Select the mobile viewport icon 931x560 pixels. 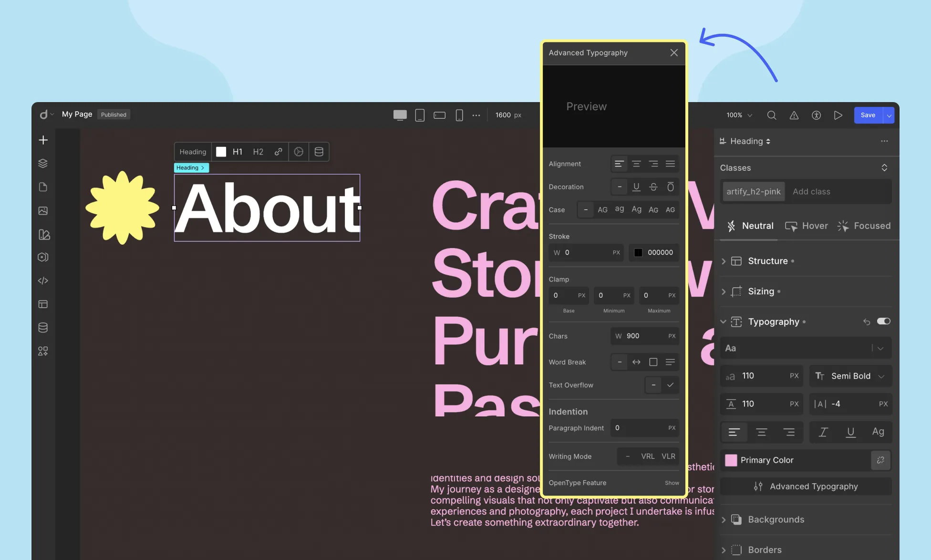coord(459,115)
